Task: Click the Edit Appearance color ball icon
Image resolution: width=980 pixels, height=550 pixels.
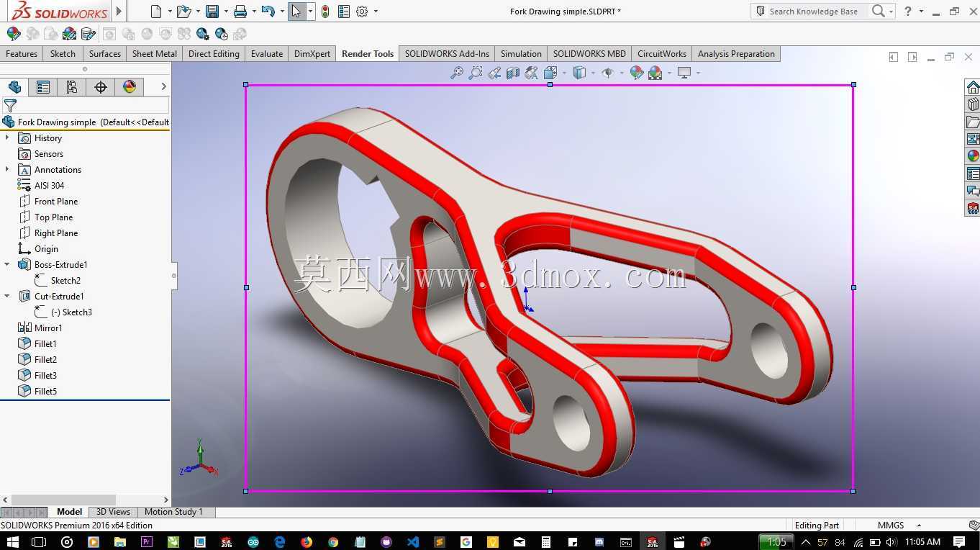Action: (14, 34)
